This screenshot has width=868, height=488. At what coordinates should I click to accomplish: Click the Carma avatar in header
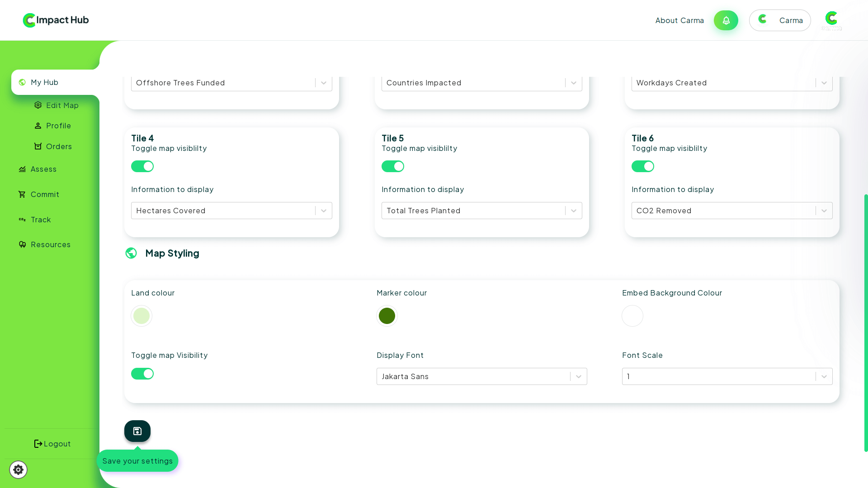point(831,20)
